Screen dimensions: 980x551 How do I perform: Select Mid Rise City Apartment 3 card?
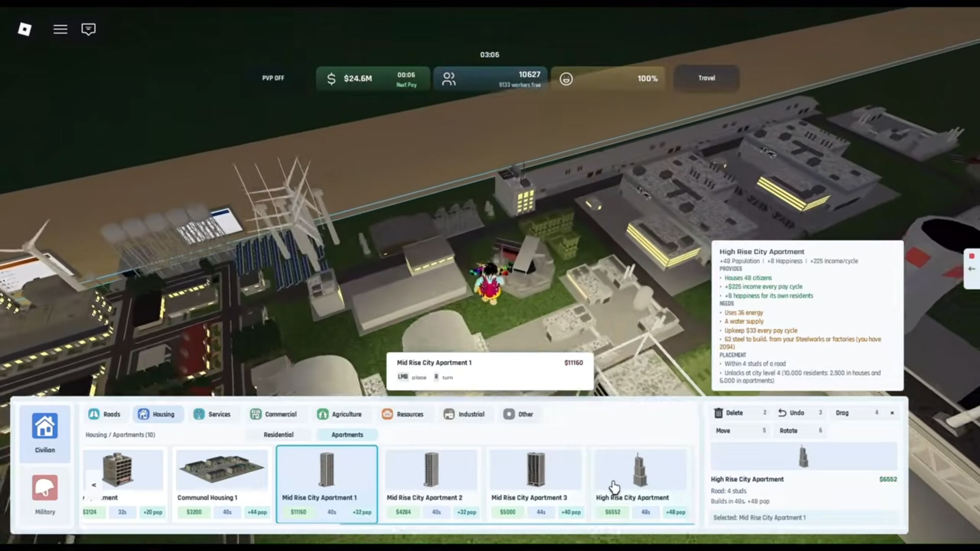coord(536,484)
